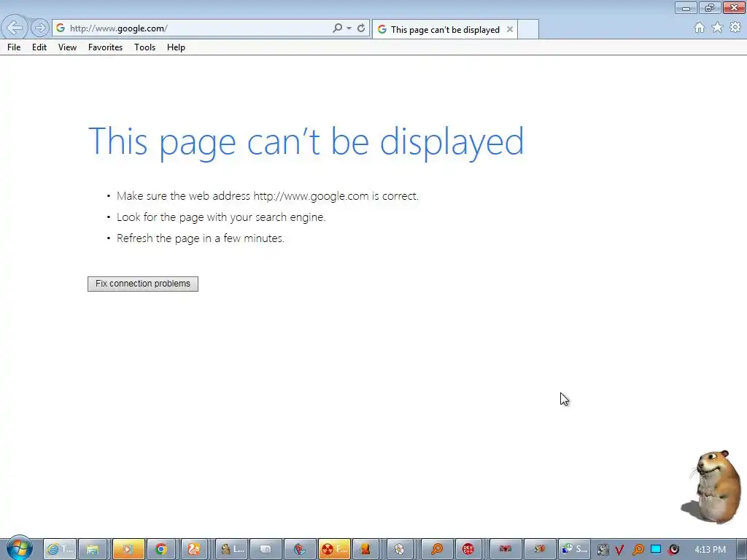Open the Tools gear icon

click(735, 28)
